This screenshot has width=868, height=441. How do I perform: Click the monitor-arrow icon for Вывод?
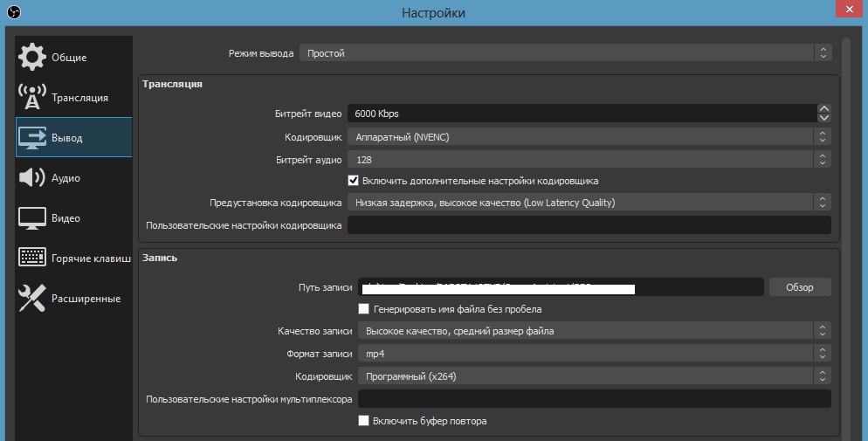point(32,137)
